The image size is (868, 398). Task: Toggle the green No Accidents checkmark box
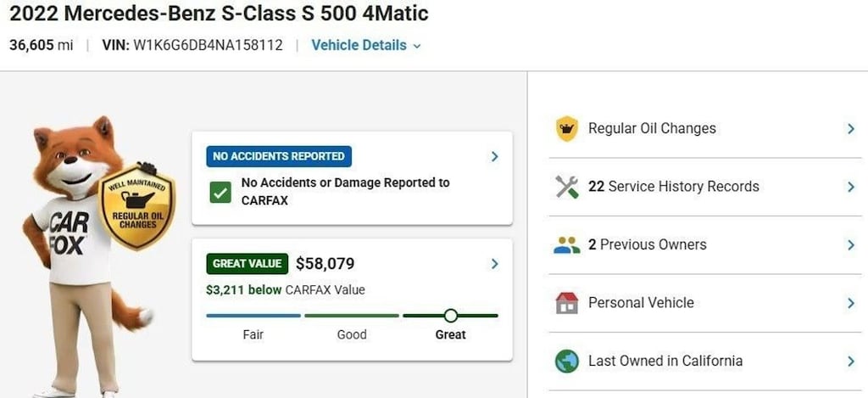point(220,193)
